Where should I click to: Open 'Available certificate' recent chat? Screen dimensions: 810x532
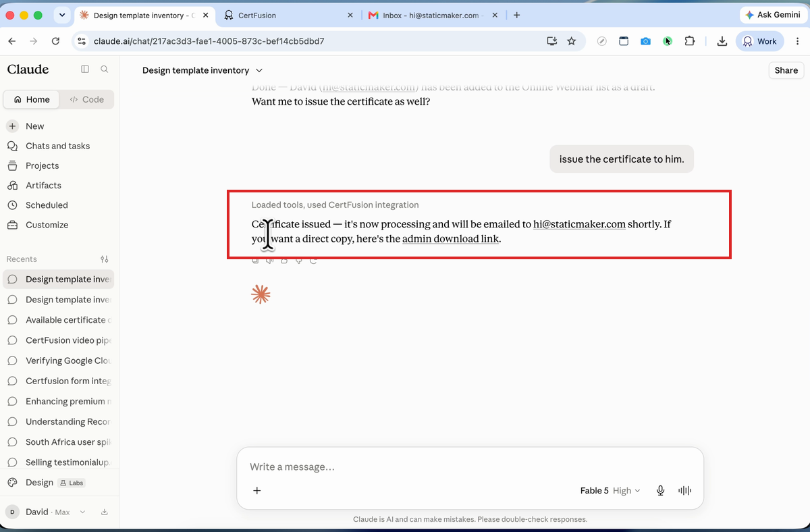(x=59, y=320)
